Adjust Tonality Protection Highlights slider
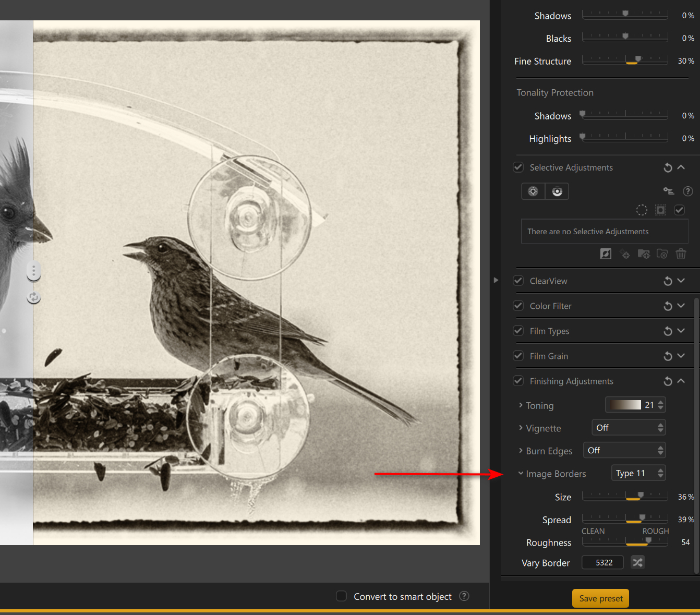Screen dimensions: 700x615 coord(625,138)
